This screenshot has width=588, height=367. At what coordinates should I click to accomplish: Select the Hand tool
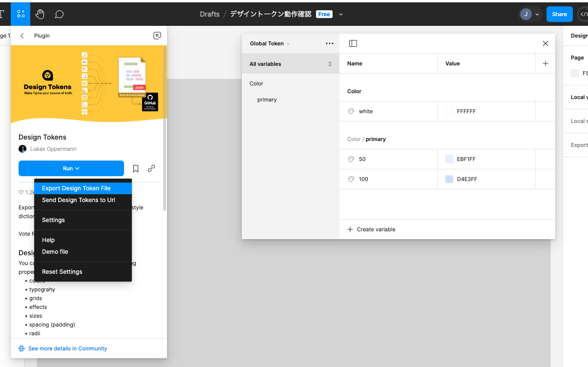pos(40,14)
